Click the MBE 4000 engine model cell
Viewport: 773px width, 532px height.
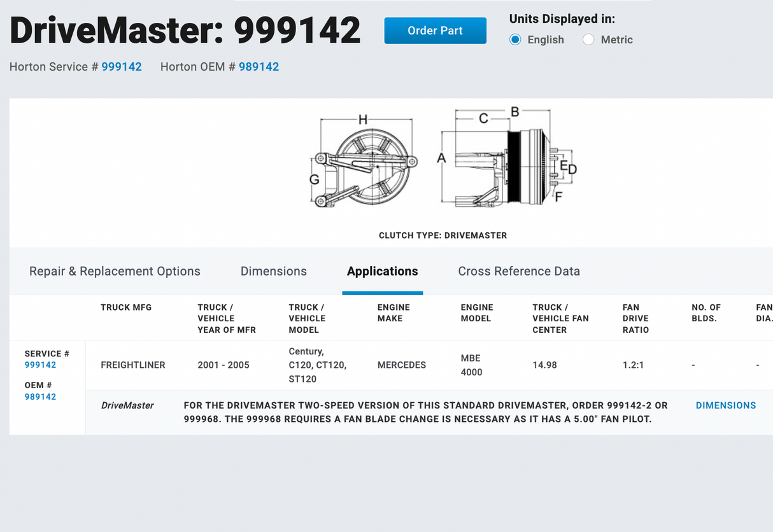pos(471,365)
